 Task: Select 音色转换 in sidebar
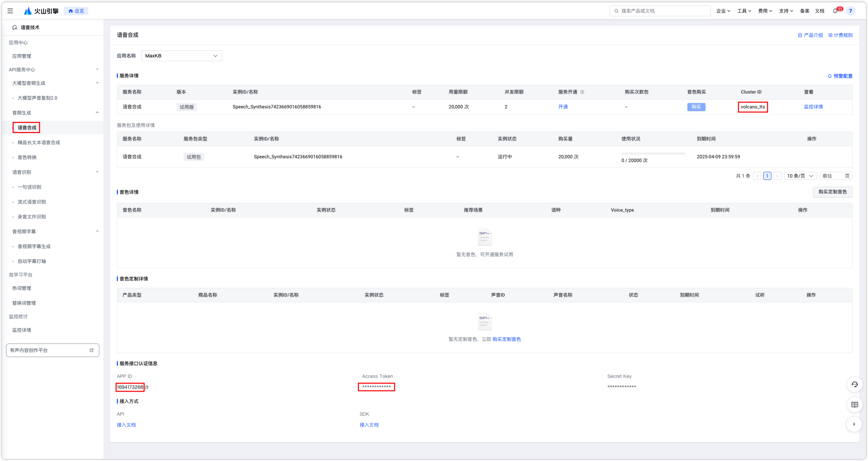point(27,157)
